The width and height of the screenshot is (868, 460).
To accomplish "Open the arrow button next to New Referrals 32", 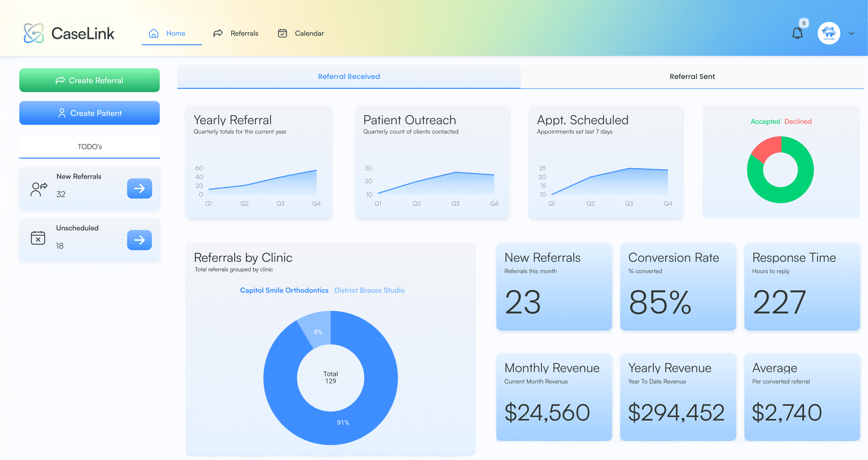I will [139, 189].
